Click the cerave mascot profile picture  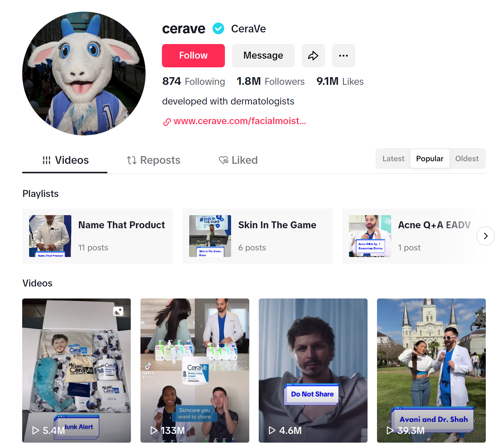coord(84,74)
